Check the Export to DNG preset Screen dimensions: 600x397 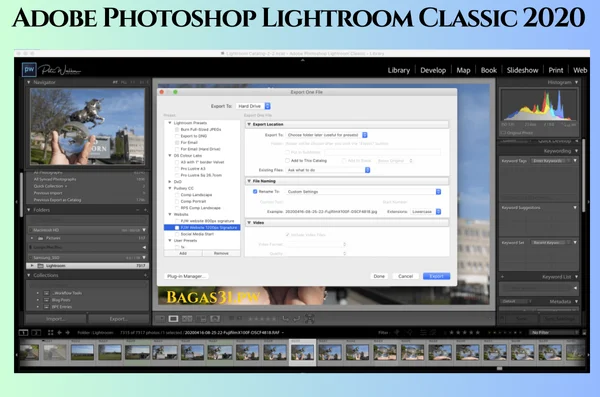click(177, 136)
